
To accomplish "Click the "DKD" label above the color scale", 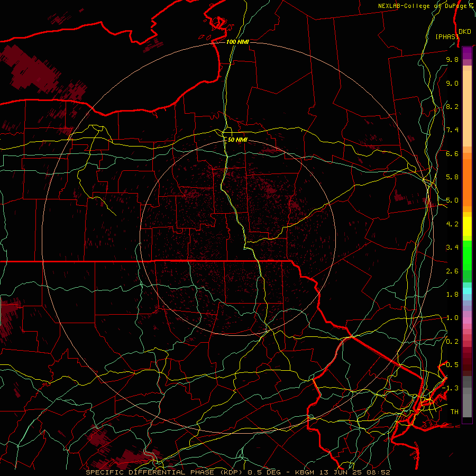I will (x=465, y=32).
